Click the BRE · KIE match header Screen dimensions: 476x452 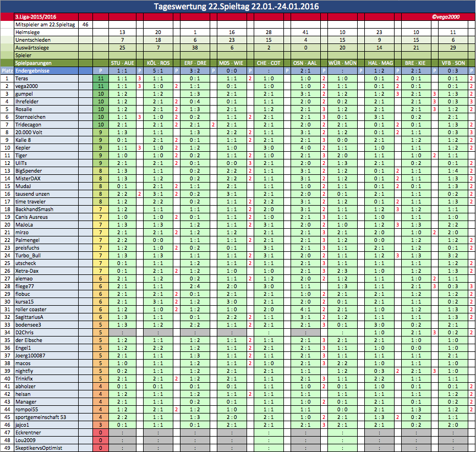[415, 63]
